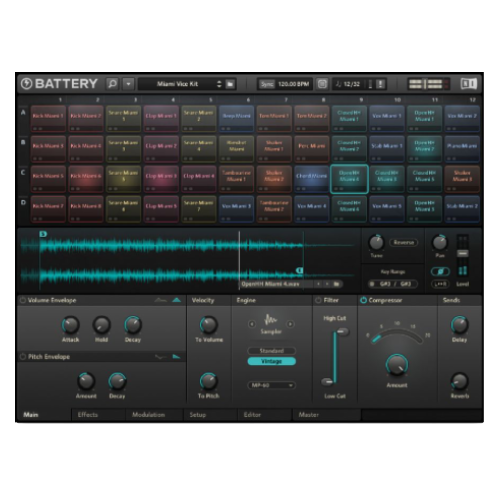The height and width of the screenshot is (500, 500).
Task: Click the L/R channel swap button
Action: 440,284
